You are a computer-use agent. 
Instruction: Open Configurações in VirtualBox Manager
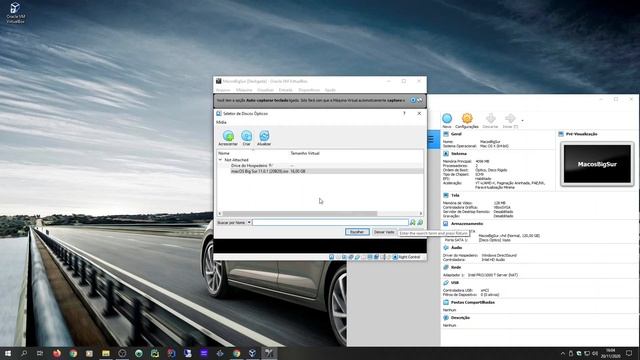tap(467, 121)
